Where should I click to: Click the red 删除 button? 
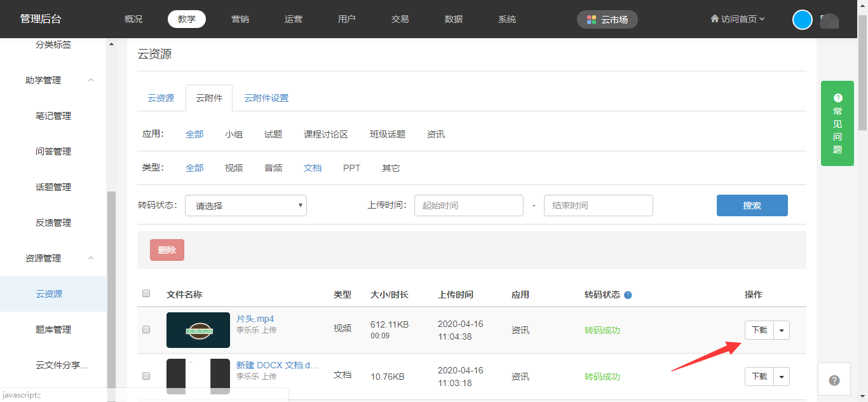click(167, 250)
